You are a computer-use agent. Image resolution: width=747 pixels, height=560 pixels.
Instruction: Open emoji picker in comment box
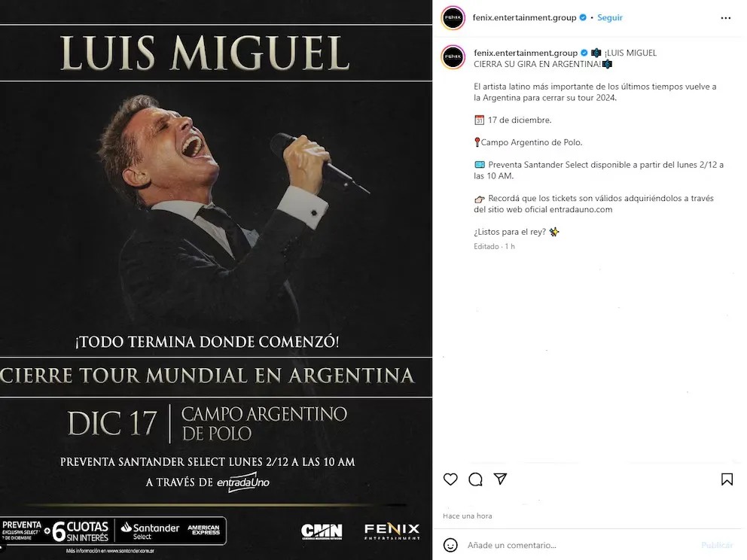coord(450,545)
